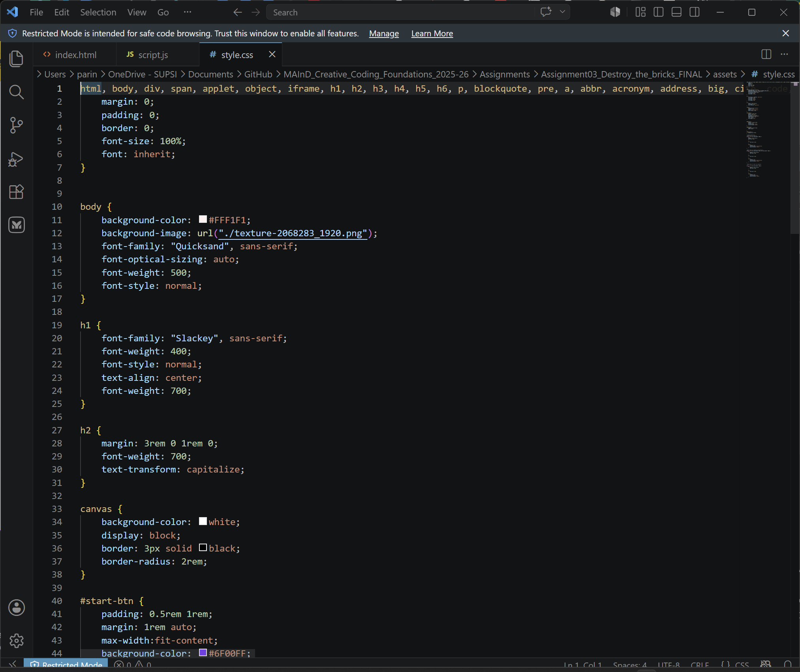This screenshot has height=672, width=800.
Task: Expand the Assignments breadcrumb
Action: coord(505,74)
